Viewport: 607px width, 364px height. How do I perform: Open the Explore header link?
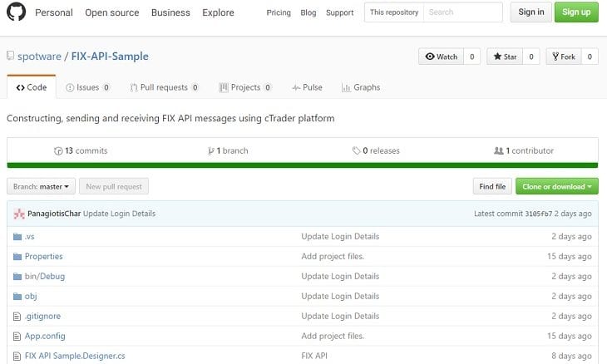pyautogui.click(x=218, y=12)
